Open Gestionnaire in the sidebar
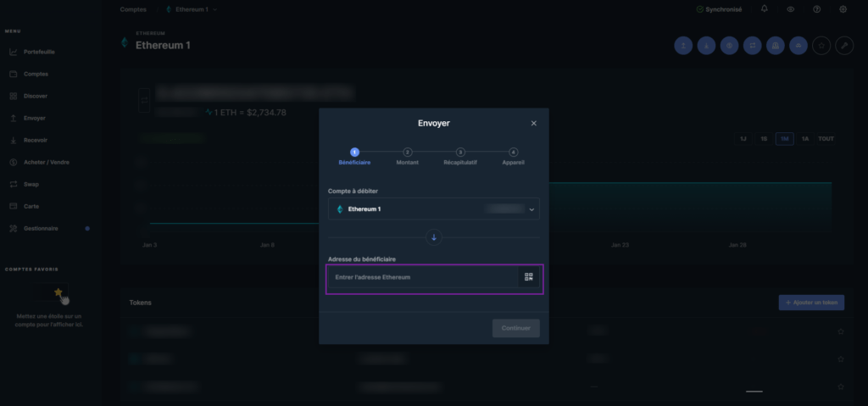 coord(41,228)
